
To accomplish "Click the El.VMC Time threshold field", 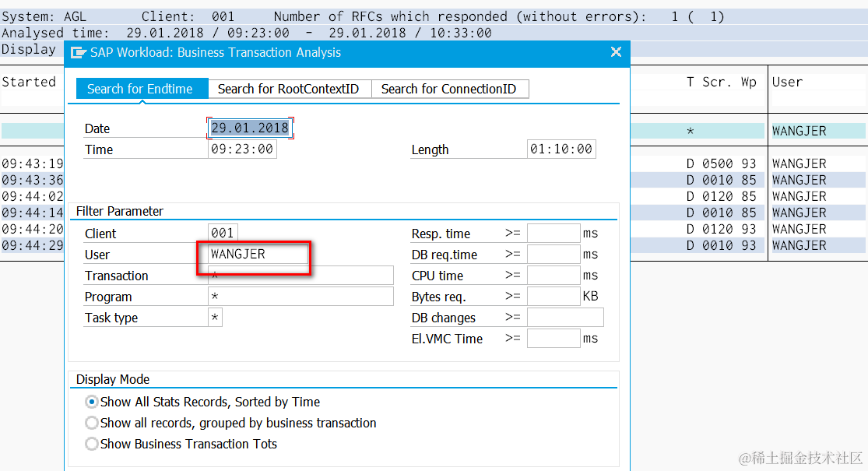I will [553, 338].
